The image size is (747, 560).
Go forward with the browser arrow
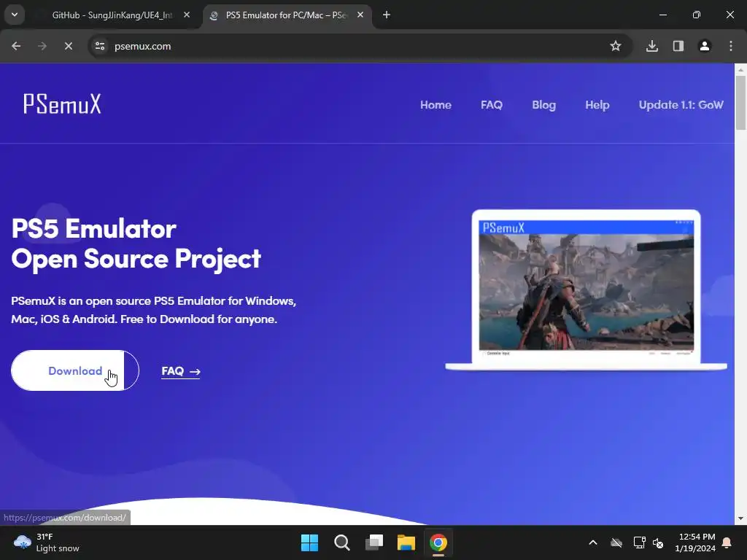coord(42,46)
